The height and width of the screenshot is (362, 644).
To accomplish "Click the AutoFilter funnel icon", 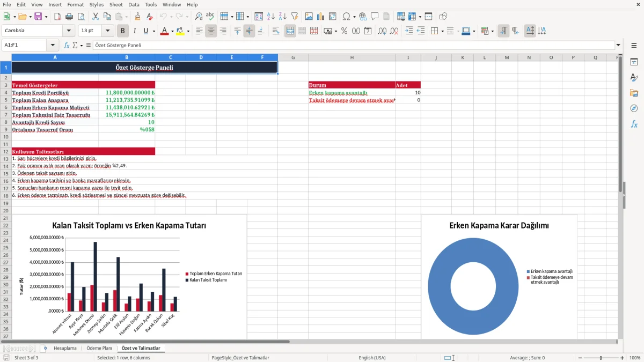I will (294, 17).
